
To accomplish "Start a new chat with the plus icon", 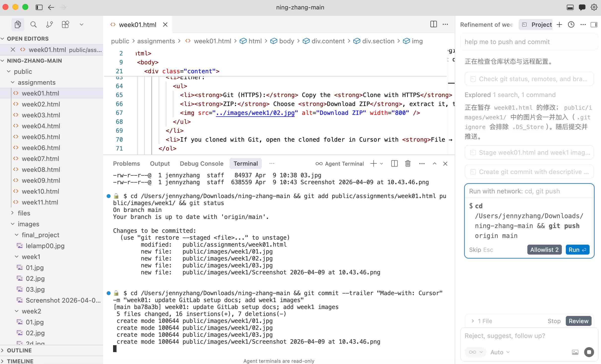I will [559, 24].
